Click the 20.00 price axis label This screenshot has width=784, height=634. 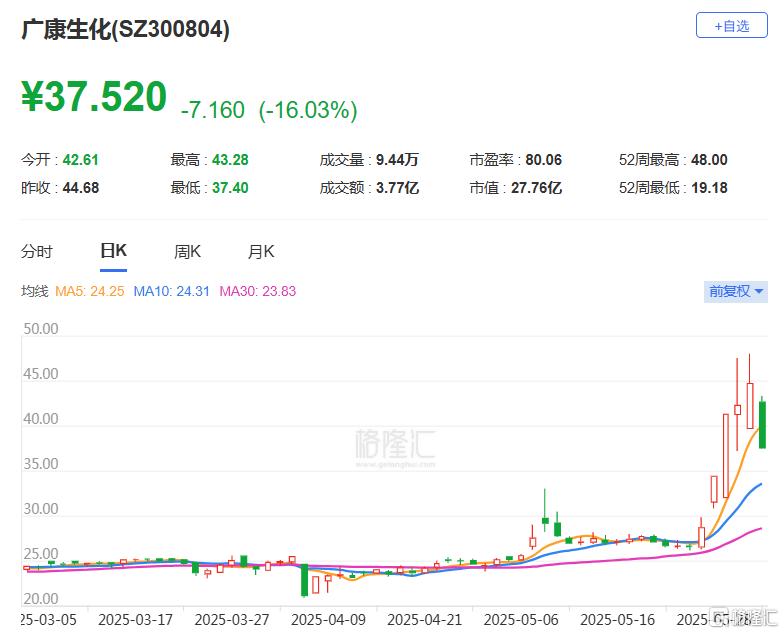41,599
